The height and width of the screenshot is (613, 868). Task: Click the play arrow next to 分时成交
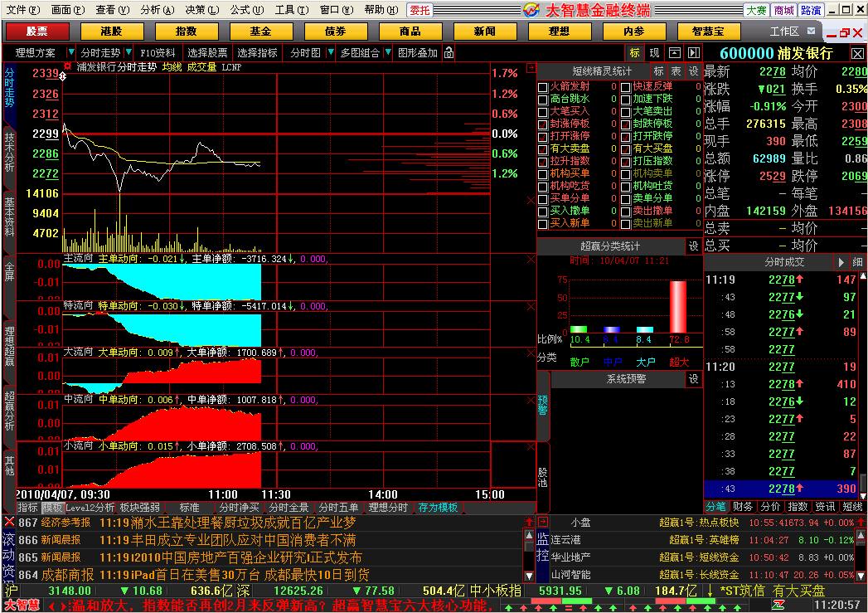[841, 262]
